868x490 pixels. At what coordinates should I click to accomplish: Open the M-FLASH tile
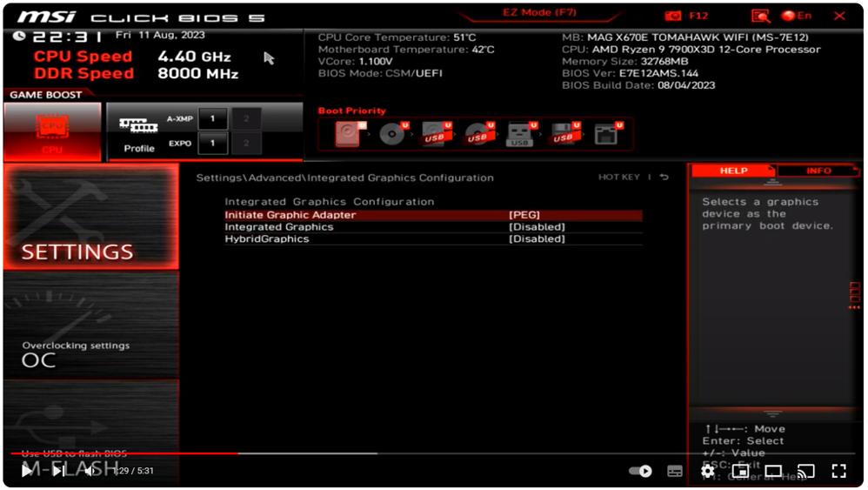pyautogui.click(x=91, y=433)
